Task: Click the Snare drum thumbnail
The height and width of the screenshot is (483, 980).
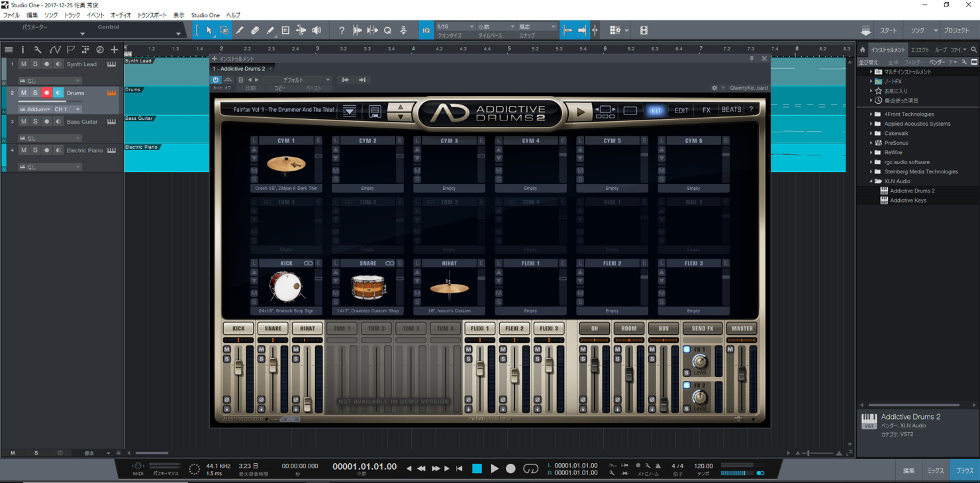Action: [368, 287]
